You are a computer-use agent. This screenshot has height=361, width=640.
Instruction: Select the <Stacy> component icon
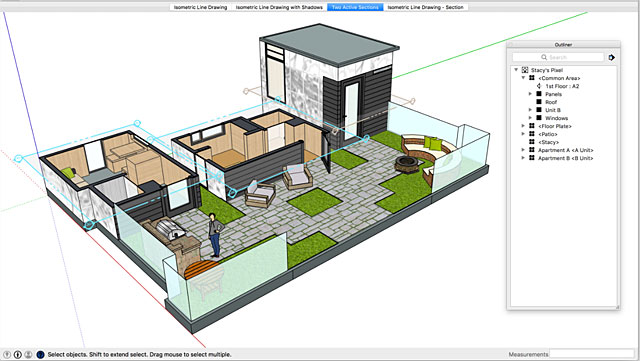pos(532,142)
